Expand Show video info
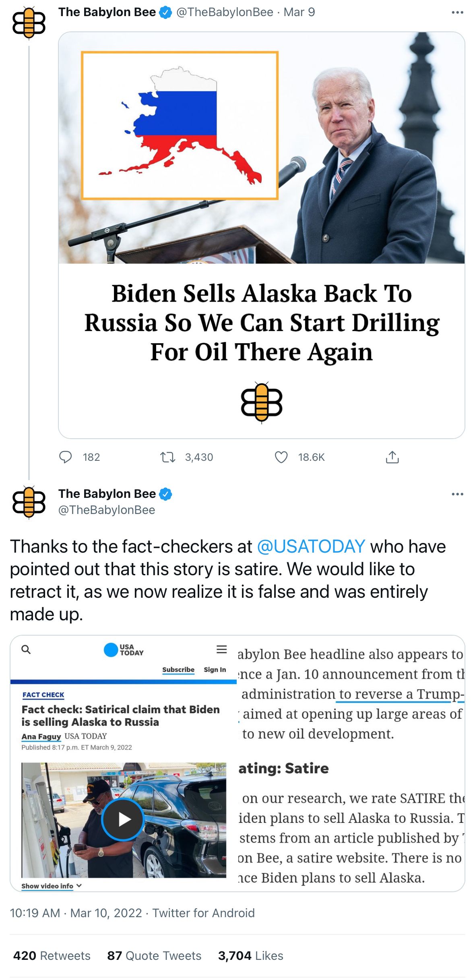This screenshot has height=980, width=475. 52,886
